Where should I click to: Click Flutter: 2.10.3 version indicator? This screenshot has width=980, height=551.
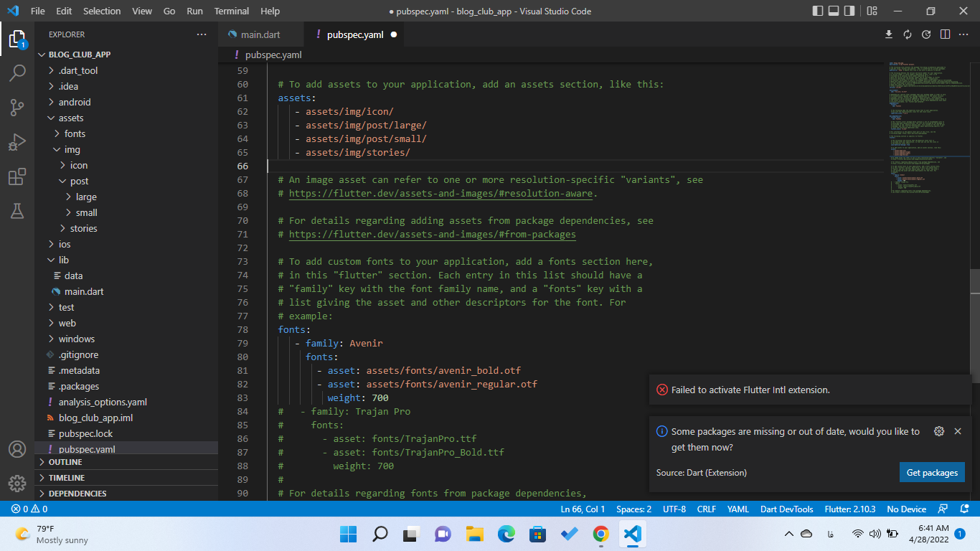[x=850, y=509]
